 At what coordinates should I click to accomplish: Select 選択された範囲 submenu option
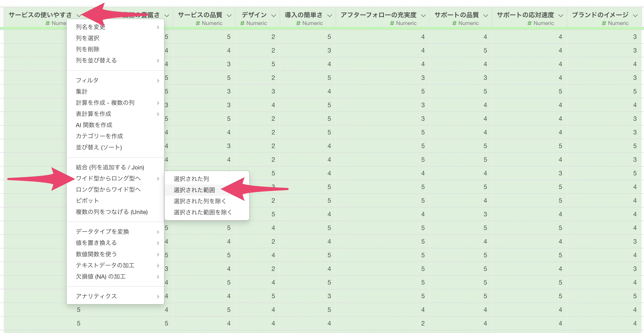coord(194,190)
